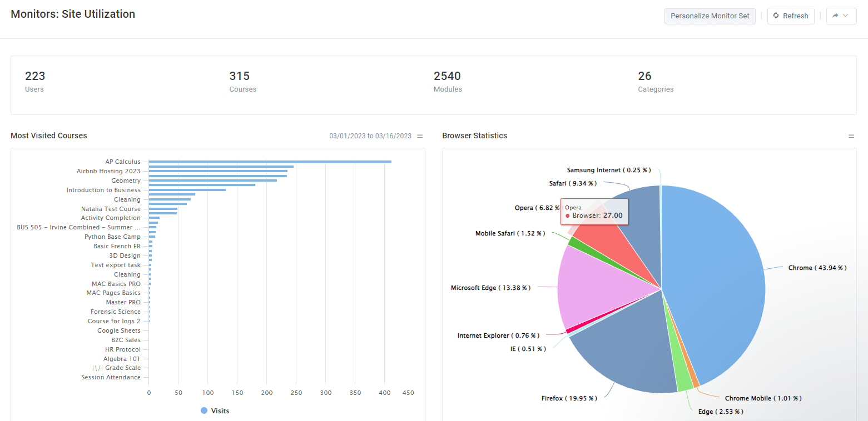The height and width of the screenshot is (421, 868).
Task: Select the date range 03/01/2023 to 03/16/2023
Action: [370, 136]
